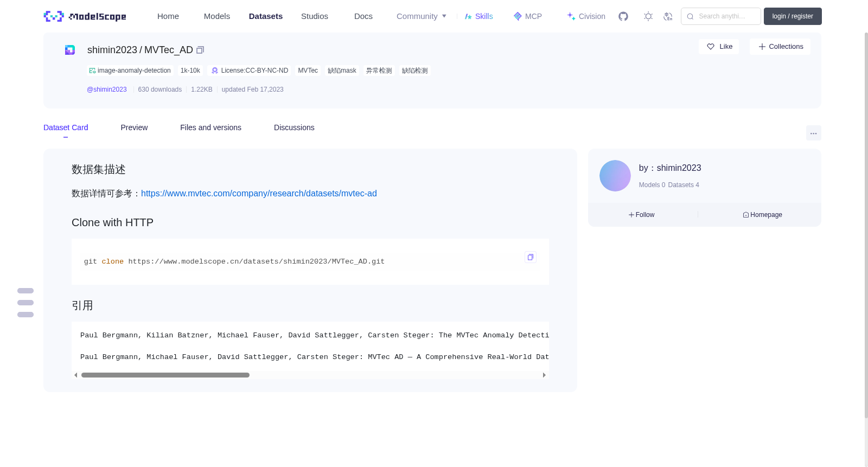The height and width of the screenshot is (467, 868).
Task: Select Datasets in the navigation bar
Action: point(266,16)
